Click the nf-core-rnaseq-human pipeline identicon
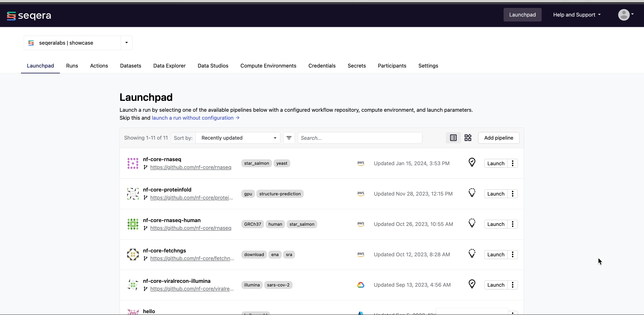 click(133, 224)
